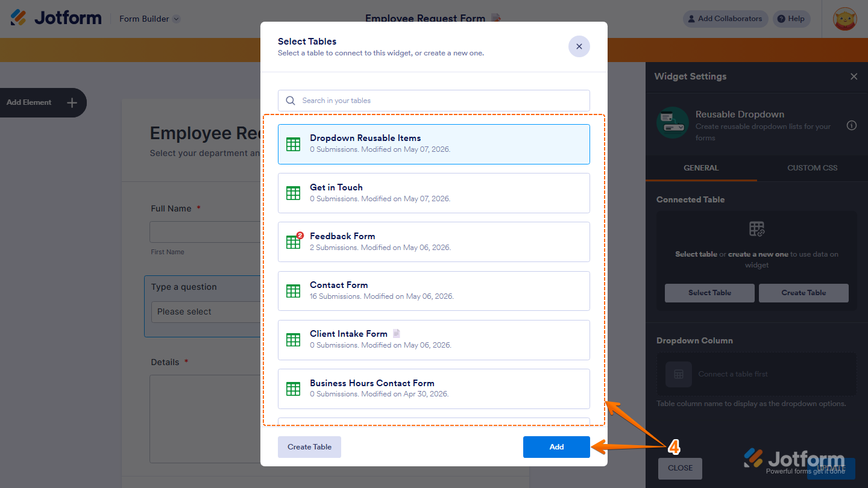Click the Type a question label
The height and width of the screenshot is (488, 868).
tap(184, 287)
